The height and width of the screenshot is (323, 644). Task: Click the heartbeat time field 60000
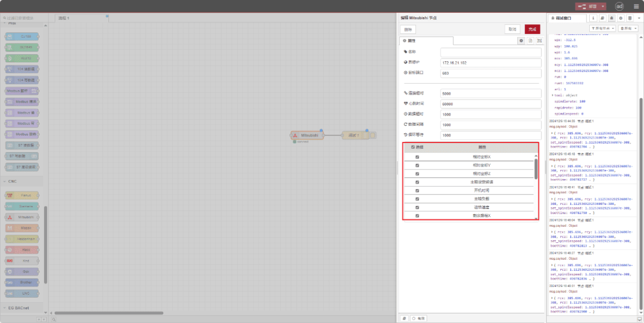[x=491, y=104]
